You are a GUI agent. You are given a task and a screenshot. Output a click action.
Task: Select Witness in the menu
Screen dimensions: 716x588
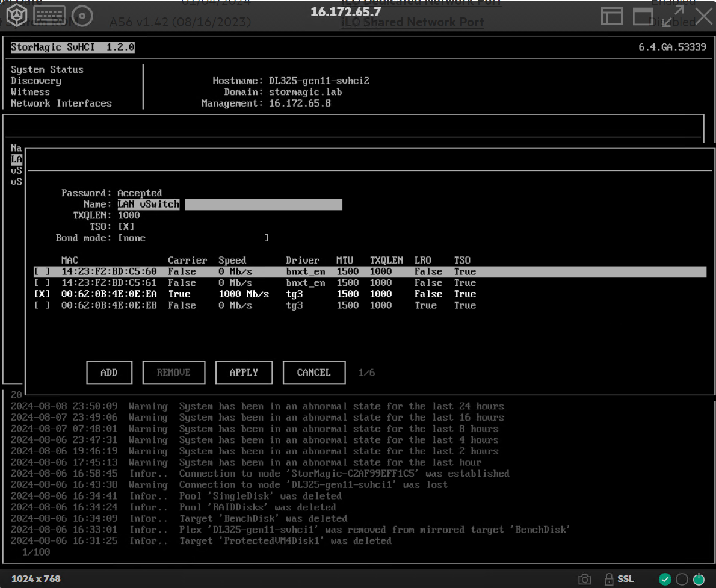click(30, 92)
